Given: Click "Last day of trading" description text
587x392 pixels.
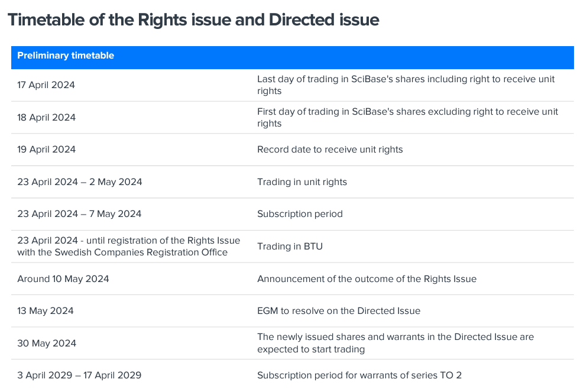Looking at the screenshot, I should point(406,85).
